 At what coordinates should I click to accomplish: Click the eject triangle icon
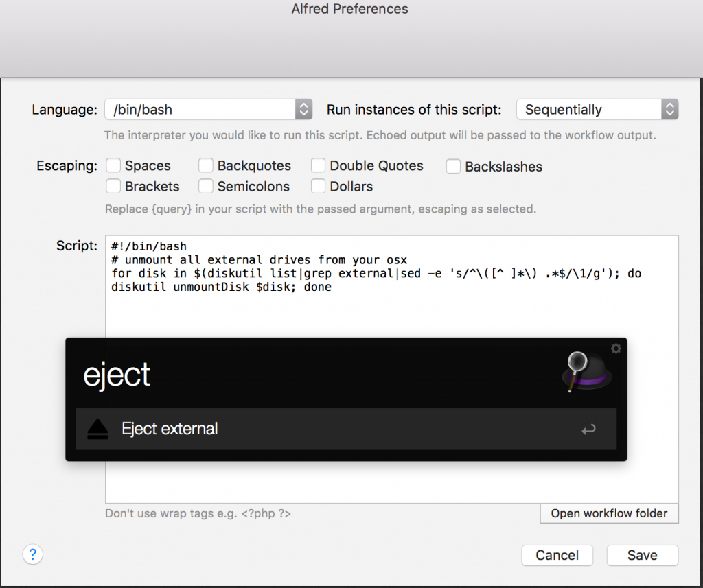98,430
